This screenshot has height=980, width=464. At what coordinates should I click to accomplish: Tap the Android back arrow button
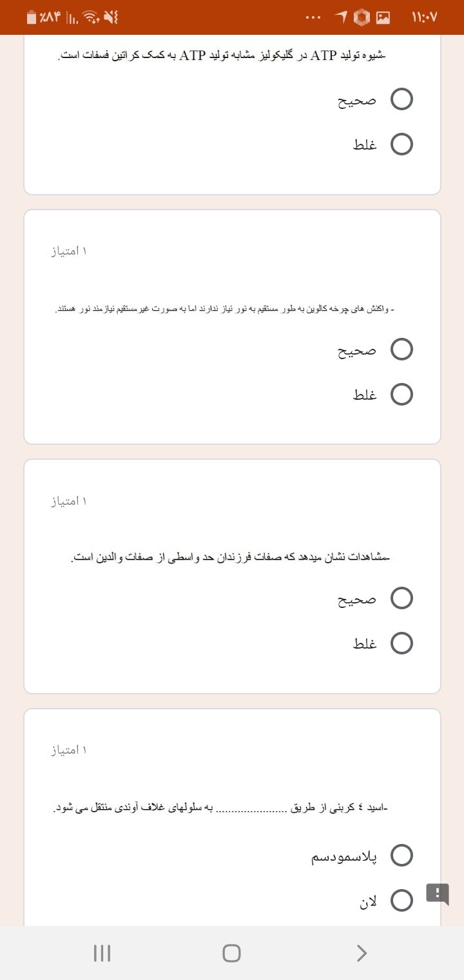tap(362, 953)
